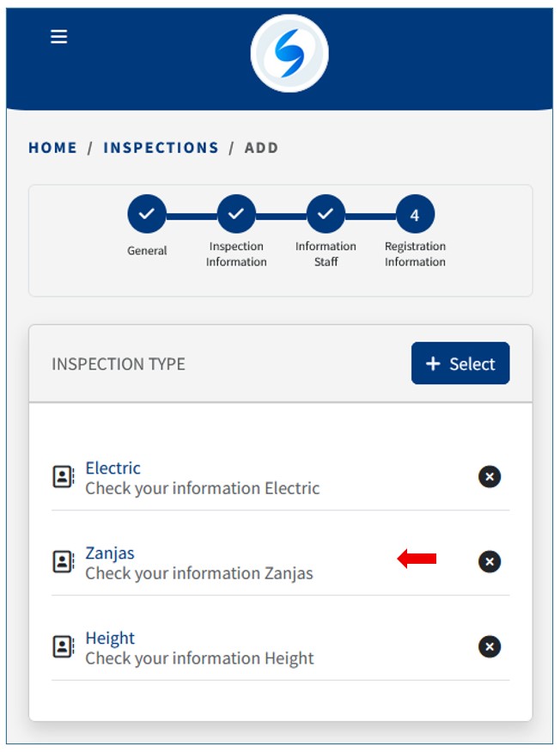Click the Height contact card icon
The width and height of the screenshot is (560, 752).
point(64,647)
